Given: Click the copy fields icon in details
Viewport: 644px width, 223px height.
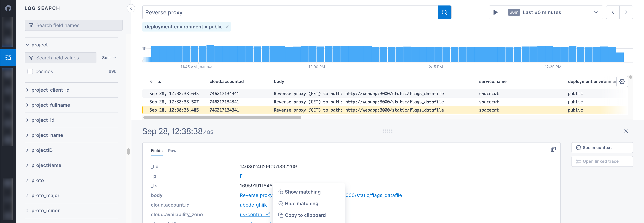Looking at the screenshot, I should [x=553, y=149].
